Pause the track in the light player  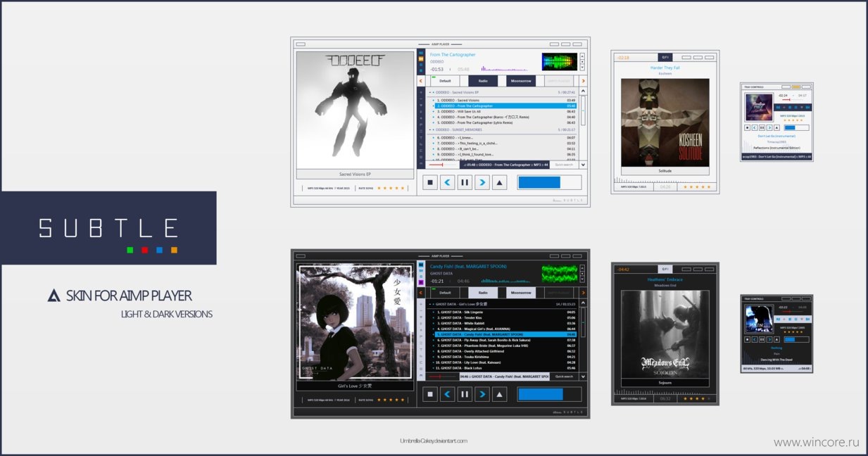point(465,183)
